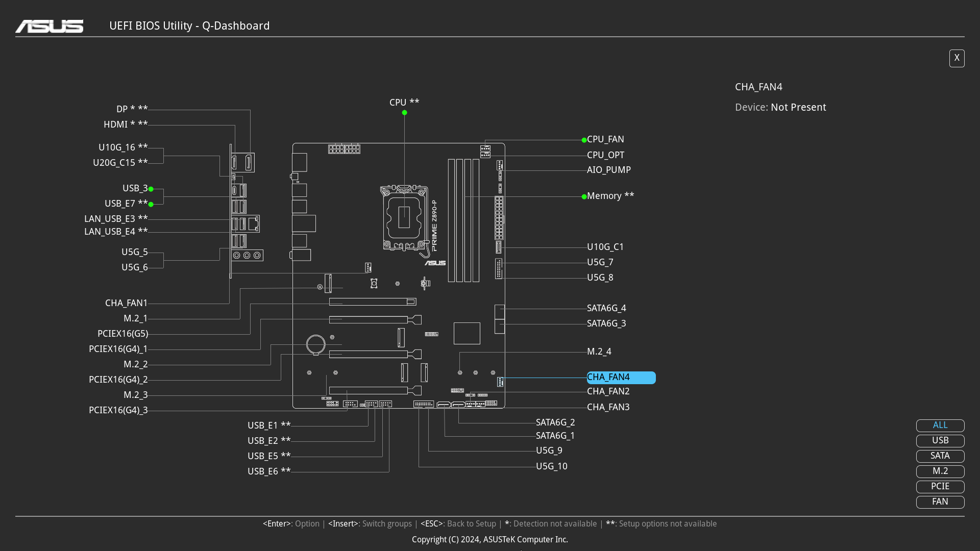Select the USB_E7 ** port label
Image resolution: width=980 pixels, height=551 pixels.
coord(126,204)
